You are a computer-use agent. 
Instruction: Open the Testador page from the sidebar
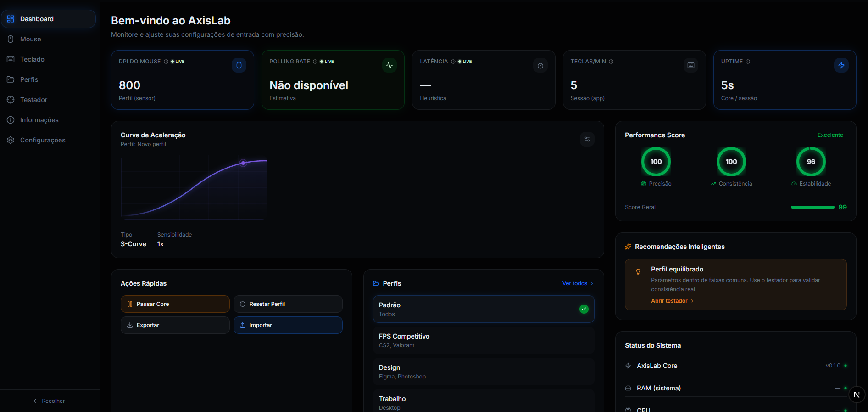point(49,100)
